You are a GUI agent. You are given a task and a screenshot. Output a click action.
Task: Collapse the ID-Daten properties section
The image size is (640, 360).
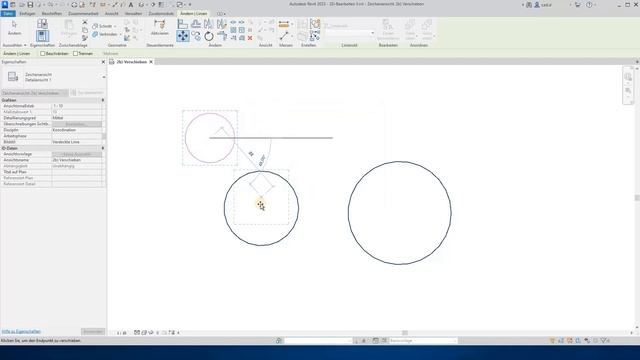102,148
